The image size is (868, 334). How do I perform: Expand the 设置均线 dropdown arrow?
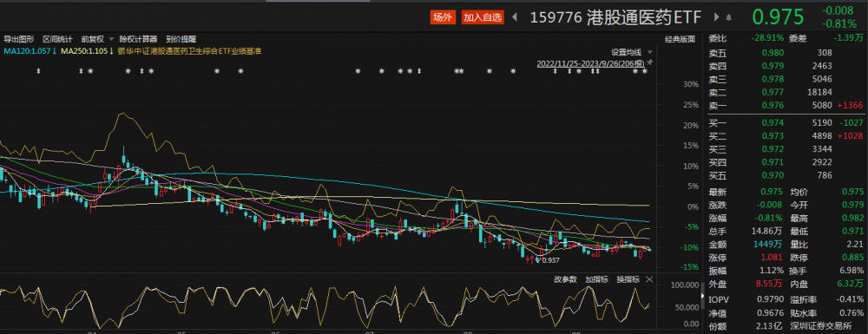coord(649,53)
